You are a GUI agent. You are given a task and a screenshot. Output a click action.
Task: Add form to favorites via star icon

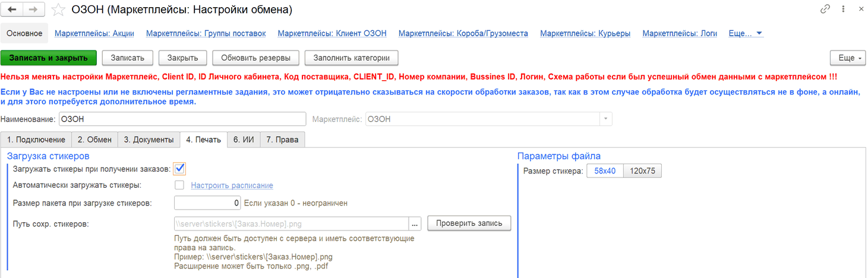(x=58, y=10)
